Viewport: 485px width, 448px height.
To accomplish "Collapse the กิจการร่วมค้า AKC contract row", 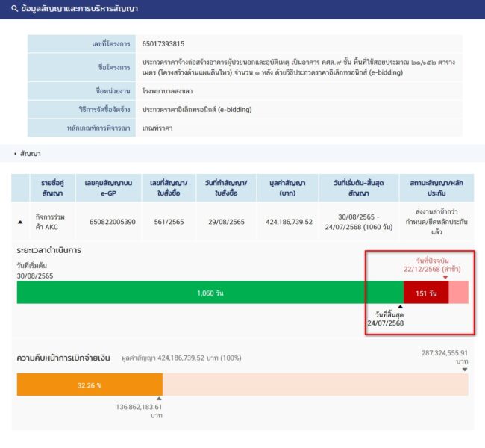I will tap(20, 223).
